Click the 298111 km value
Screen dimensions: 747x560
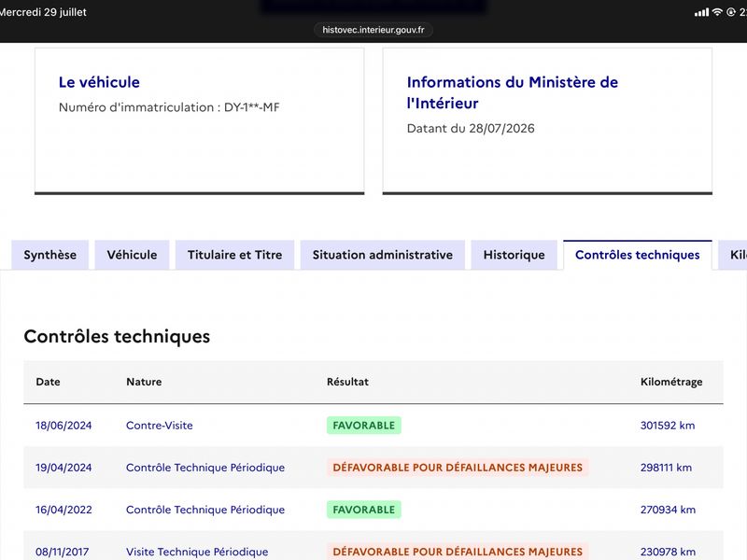[666, 468]
